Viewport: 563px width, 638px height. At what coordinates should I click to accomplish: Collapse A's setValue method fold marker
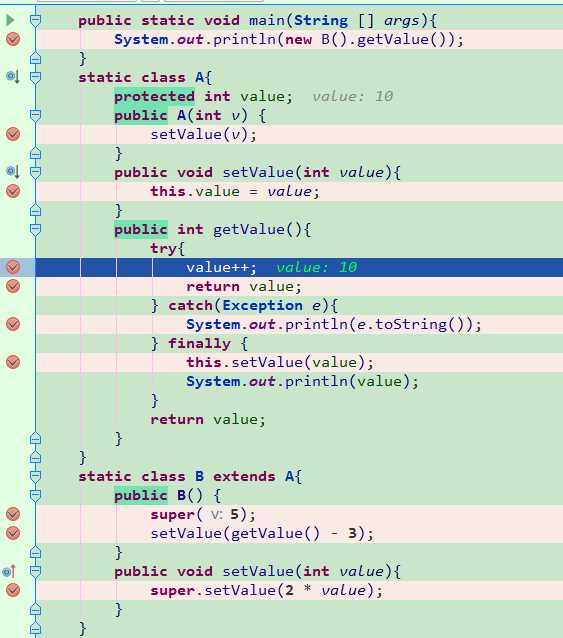point(36,172)
